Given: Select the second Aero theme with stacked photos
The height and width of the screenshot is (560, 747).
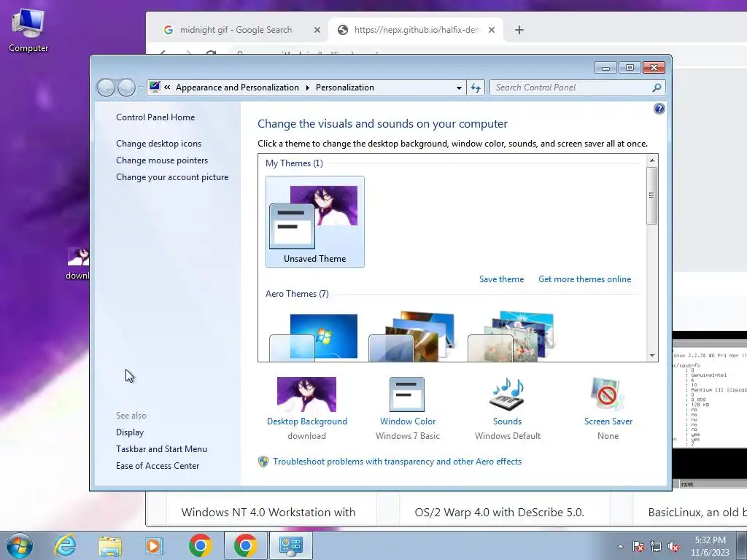Looking at the screenshot, I should pos(412,337).
